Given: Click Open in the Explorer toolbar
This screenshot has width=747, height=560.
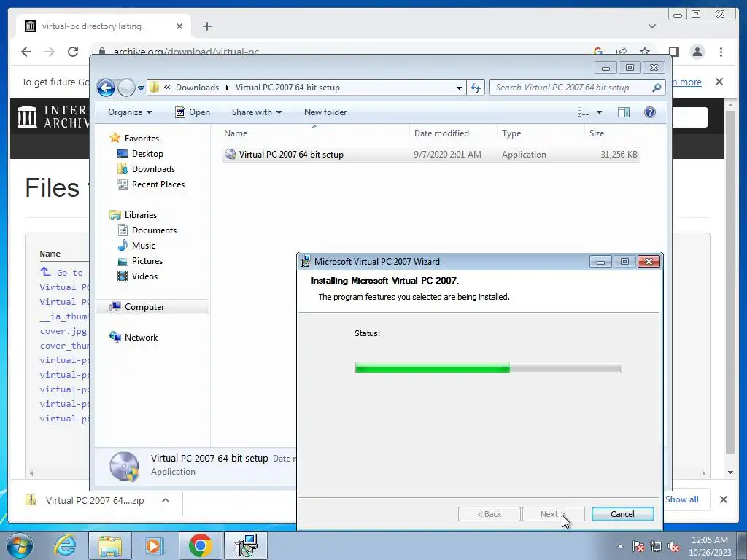Looking at the screenshot, I should (x=193, y=112).
